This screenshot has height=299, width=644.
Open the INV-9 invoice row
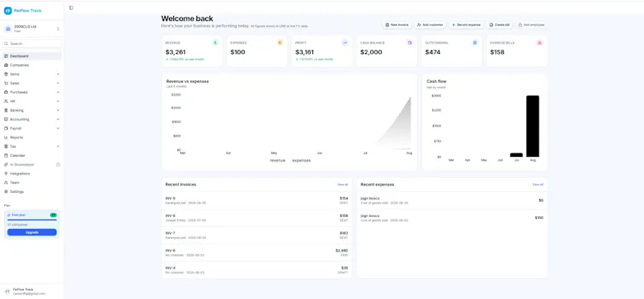[x=257, y=201]
